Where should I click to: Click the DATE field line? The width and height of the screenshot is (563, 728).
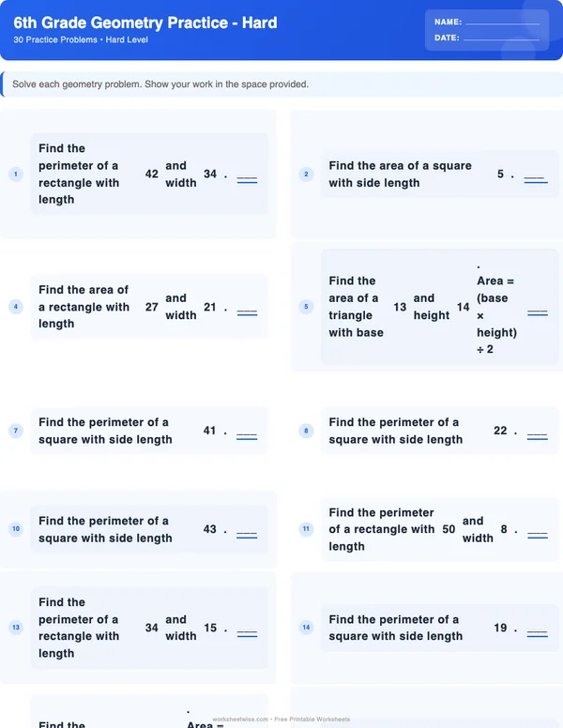(501, 38)
